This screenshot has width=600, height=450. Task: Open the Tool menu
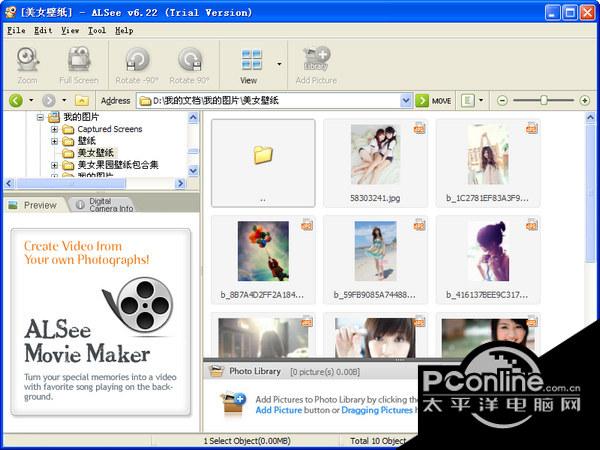coord(97,31)
